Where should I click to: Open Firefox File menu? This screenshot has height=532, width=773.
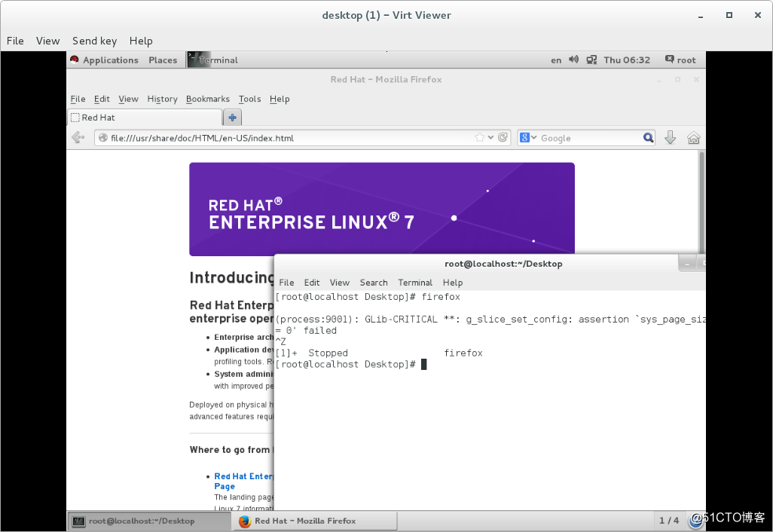[78, 99]
